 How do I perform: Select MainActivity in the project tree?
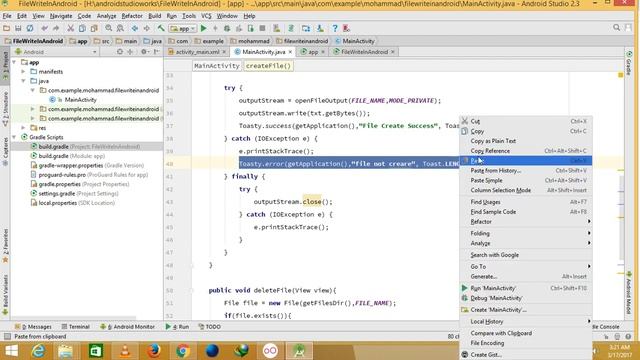[x=80, y=100]
